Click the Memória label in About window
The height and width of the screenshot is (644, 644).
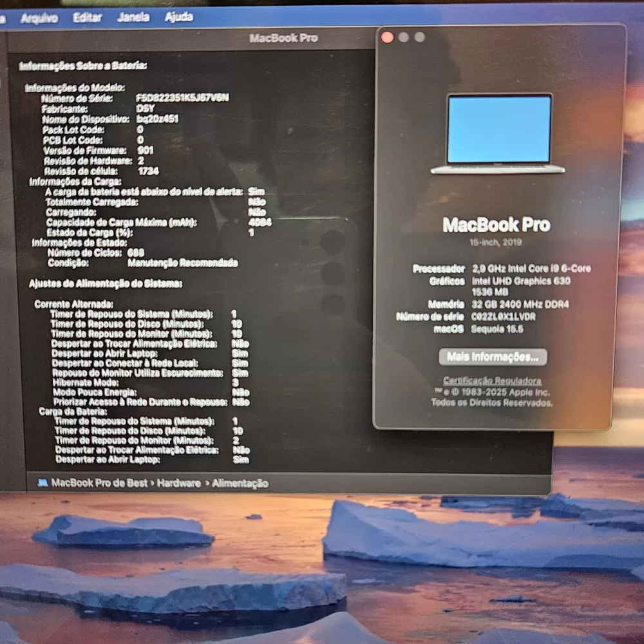446,305
